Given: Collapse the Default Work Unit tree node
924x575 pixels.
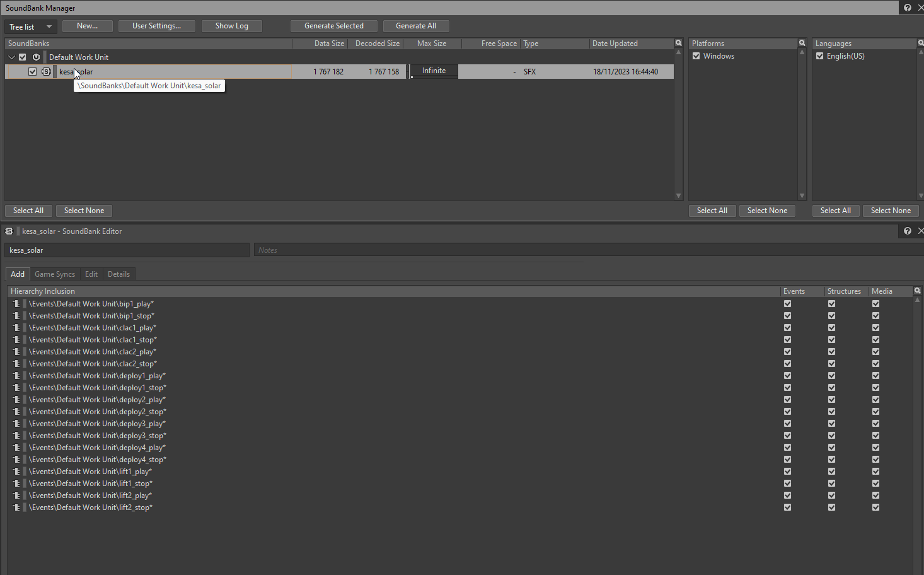Looking at the screenshot, I should point(11,57).
